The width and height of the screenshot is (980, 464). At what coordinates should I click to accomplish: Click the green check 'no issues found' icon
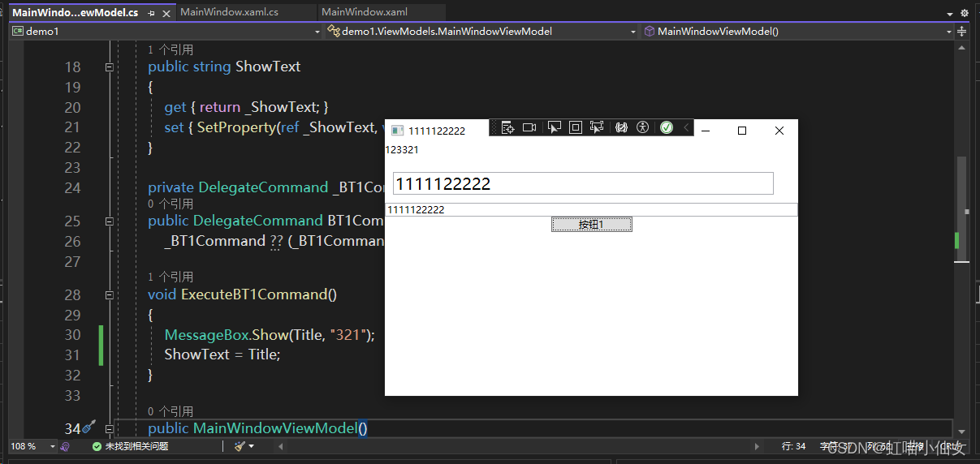click(x=97, y=446)
